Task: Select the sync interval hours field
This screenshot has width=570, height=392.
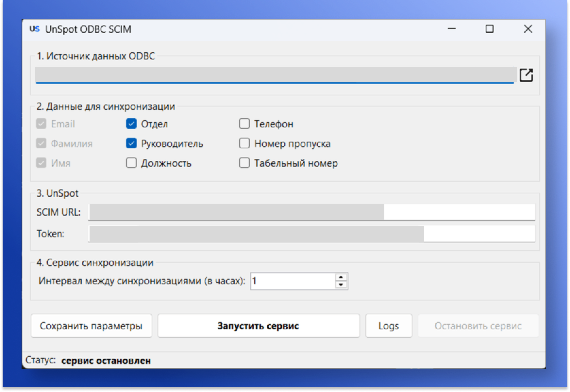Action: coord(293,281)
